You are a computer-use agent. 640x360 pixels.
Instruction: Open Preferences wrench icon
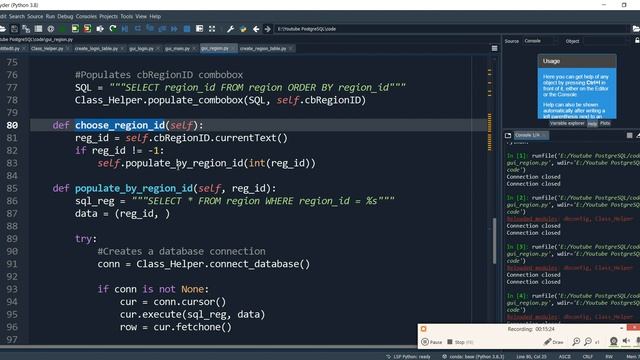231,29
